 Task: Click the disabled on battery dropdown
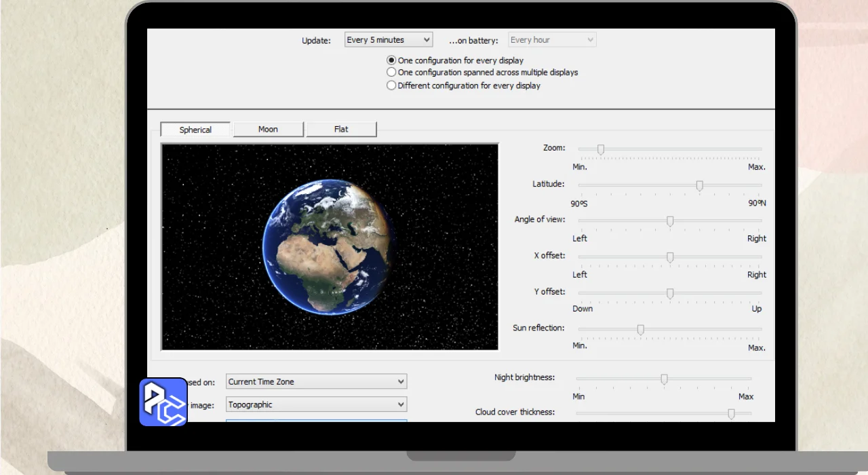coord(551,40)
